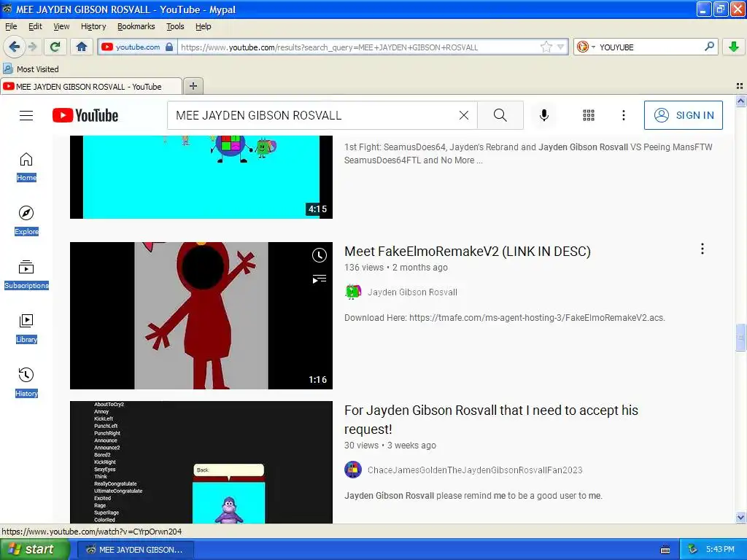The height and width of the screenshot is (560, 747).
Task: Go to YouTube home via logo
Action: click(x=85, y=115)
